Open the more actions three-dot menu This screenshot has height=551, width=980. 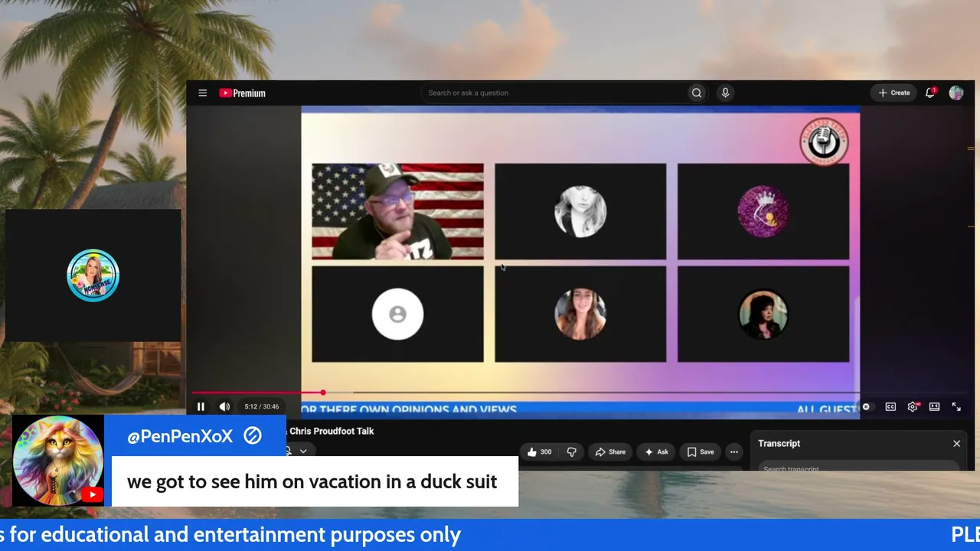pos(733,452)
